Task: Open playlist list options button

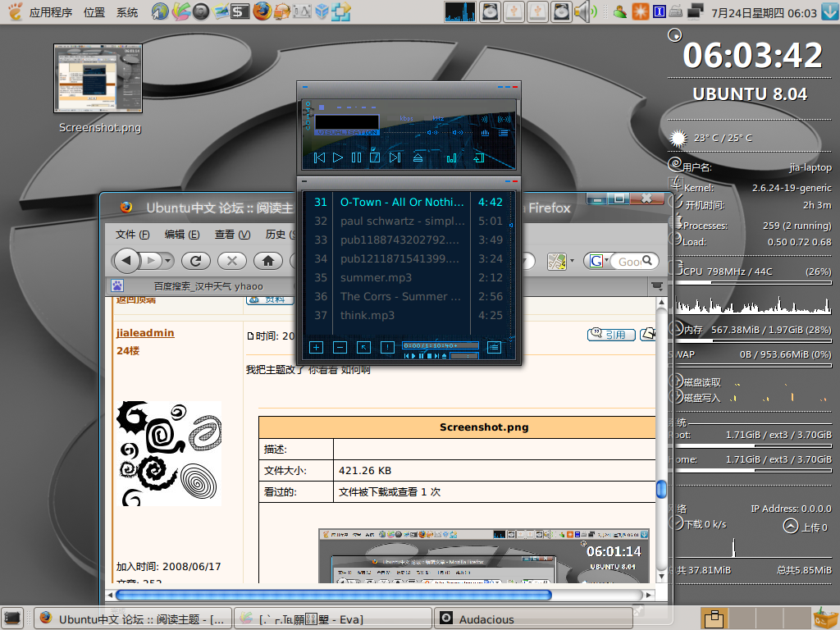Action: click(x=494, y=347)
